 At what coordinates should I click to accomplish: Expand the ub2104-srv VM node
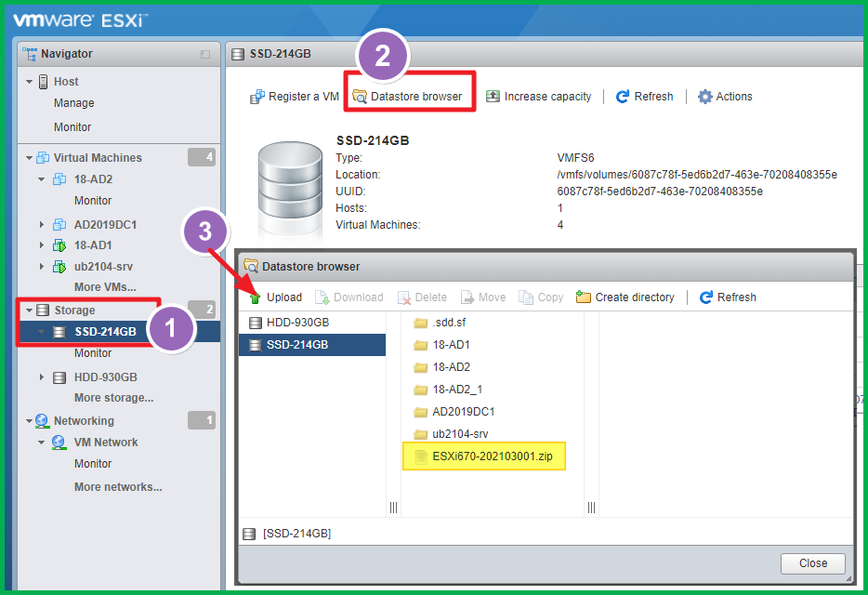[x=42, y=267]
